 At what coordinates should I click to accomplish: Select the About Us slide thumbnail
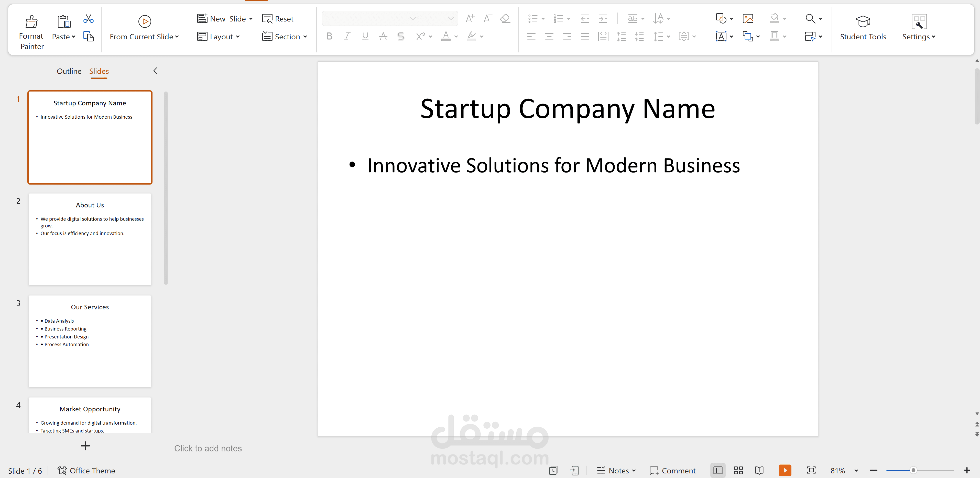tap(90, 239)
